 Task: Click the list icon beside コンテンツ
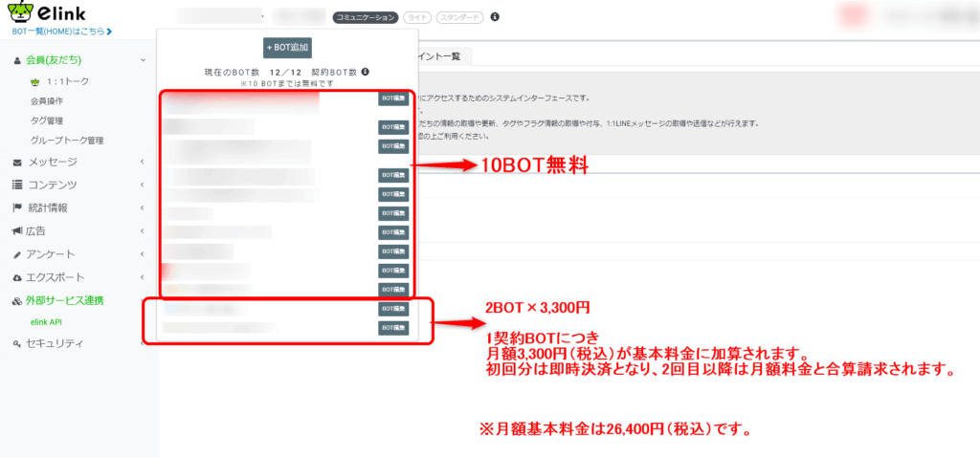pos(17,185)
